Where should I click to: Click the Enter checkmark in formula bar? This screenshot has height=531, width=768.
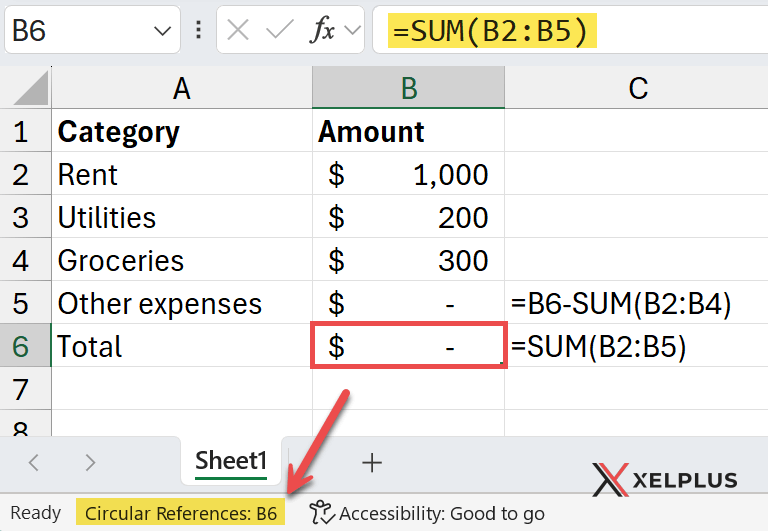tap(280, 31)
